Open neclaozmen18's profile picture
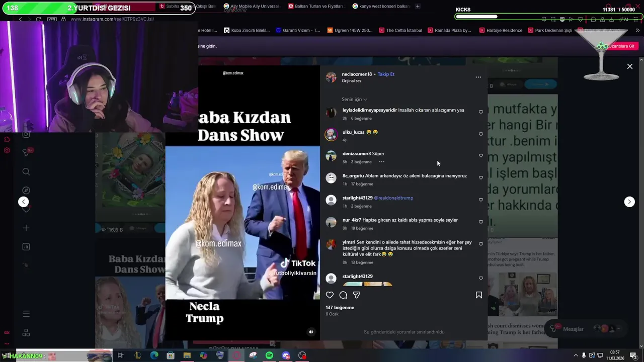This screenshot has height=362, width=644. (x=331, y=77)
